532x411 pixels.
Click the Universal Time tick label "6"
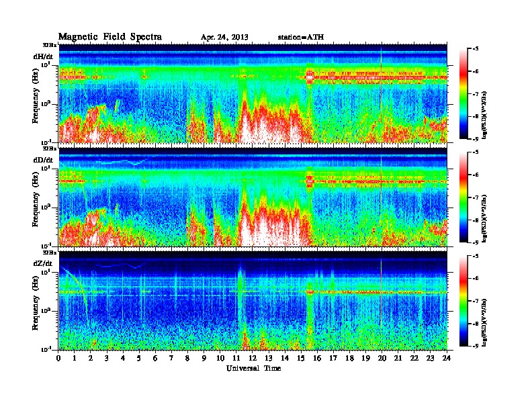(x=155, y=358)
